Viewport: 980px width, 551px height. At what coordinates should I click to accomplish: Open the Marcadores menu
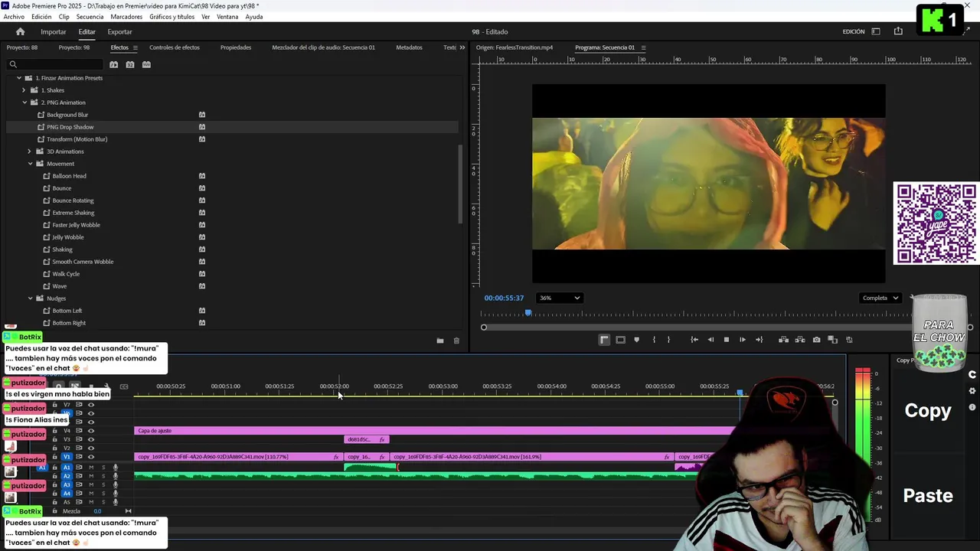click(126, 17)
